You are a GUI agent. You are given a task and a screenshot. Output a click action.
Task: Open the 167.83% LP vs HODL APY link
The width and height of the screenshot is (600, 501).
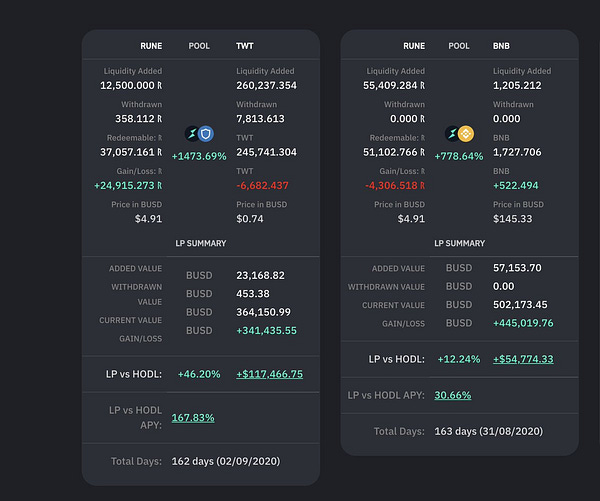[193, 418]
